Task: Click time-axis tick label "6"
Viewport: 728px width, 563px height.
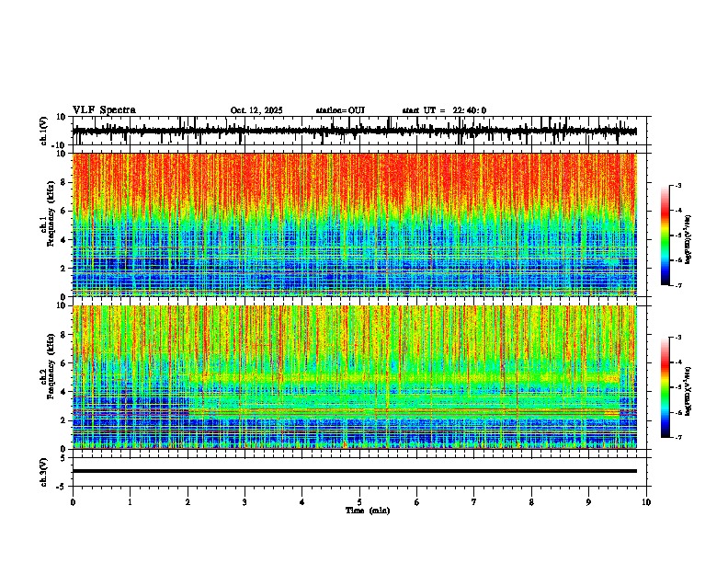Action: 417,501
